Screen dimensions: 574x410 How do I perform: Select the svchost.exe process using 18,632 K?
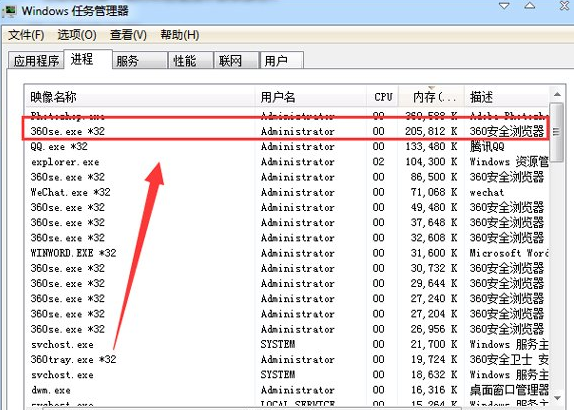tap(287, 375)
